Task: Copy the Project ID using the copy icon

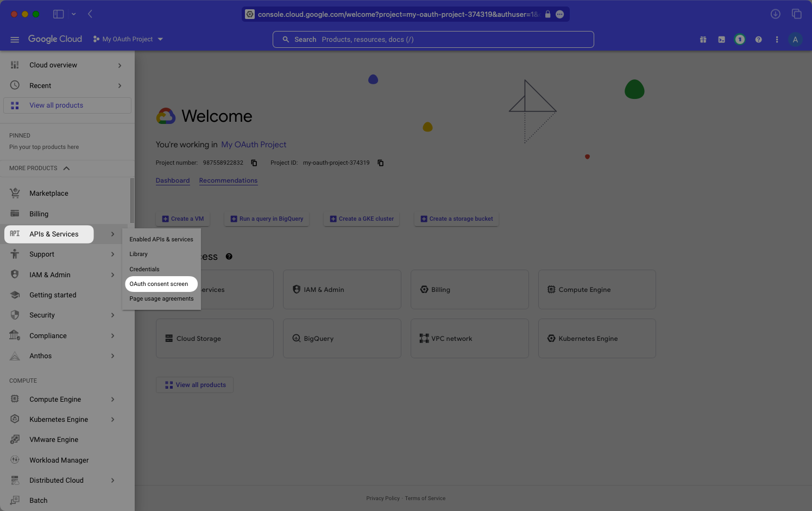Action: 380,163
